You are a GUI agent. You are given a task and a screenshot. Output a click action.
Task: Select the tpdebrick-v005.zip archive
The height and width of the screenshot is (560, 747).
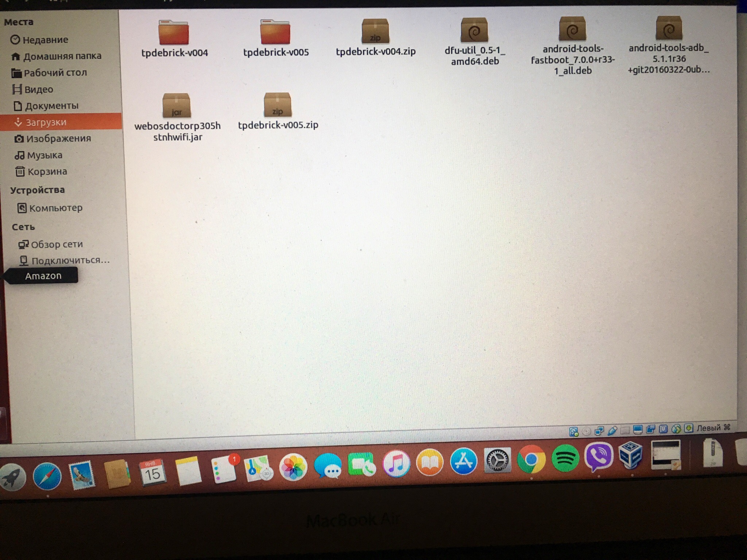pyautogui.click(x=278, y=106)
